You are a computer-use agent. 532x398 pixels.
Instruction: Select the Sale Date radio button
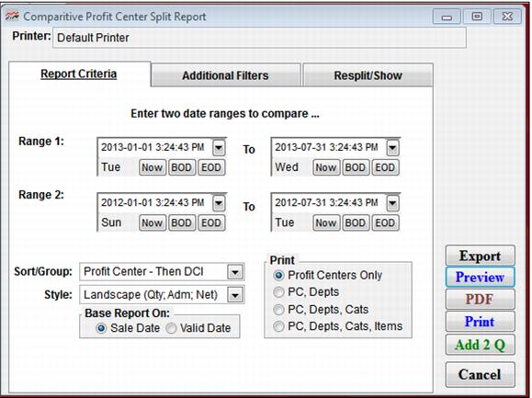[x=101, y=328]
